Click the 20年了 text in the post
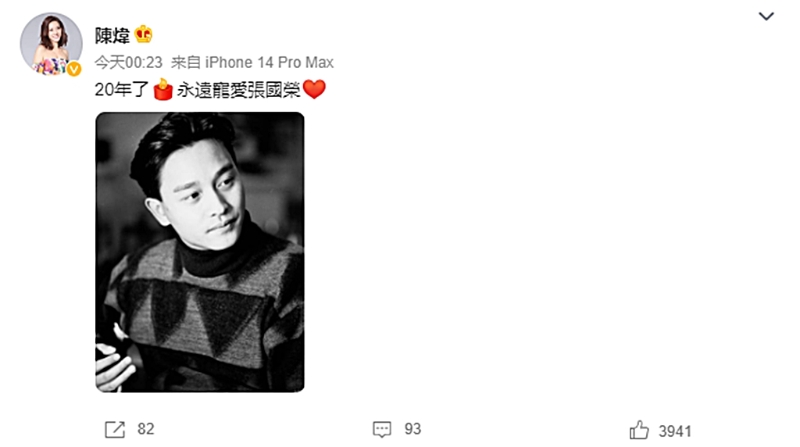This screenshot has width=800, height=447. click(121, 90)
